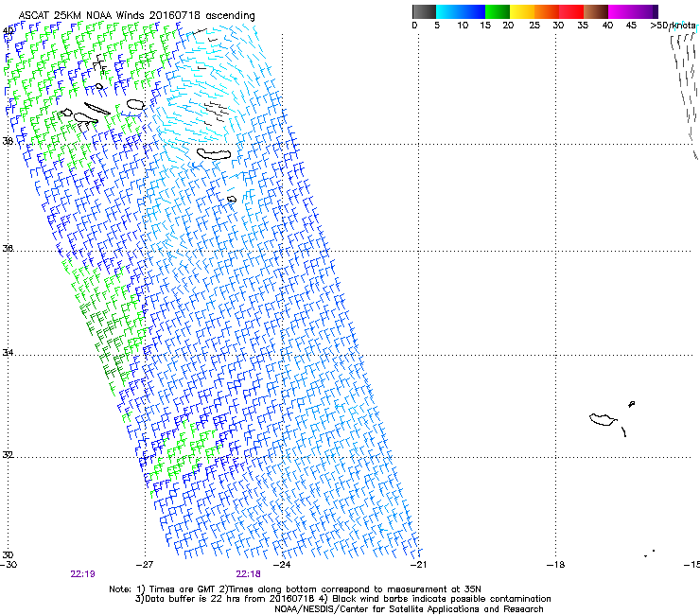Click the gray 0-5 knots legend segment
The height and width of the screenshot is (615, 700).
[424, 11]
